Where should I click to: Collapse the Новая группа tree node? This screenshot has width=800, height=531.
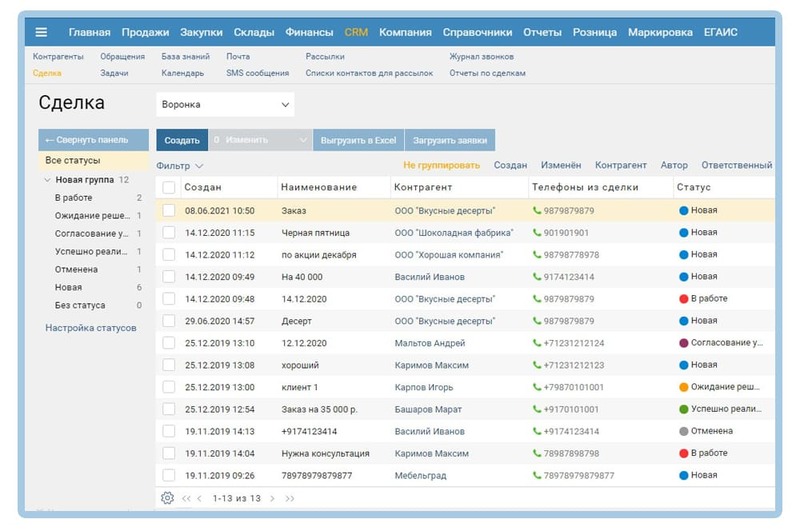(x=47, y=180)
